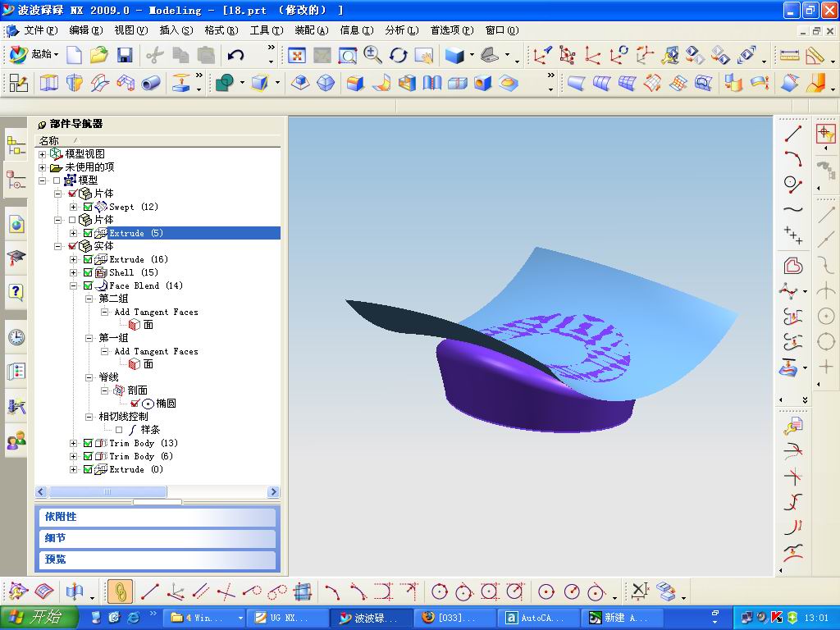
Task: Click the Extrude feature icon
Action: tap(48, 83)
